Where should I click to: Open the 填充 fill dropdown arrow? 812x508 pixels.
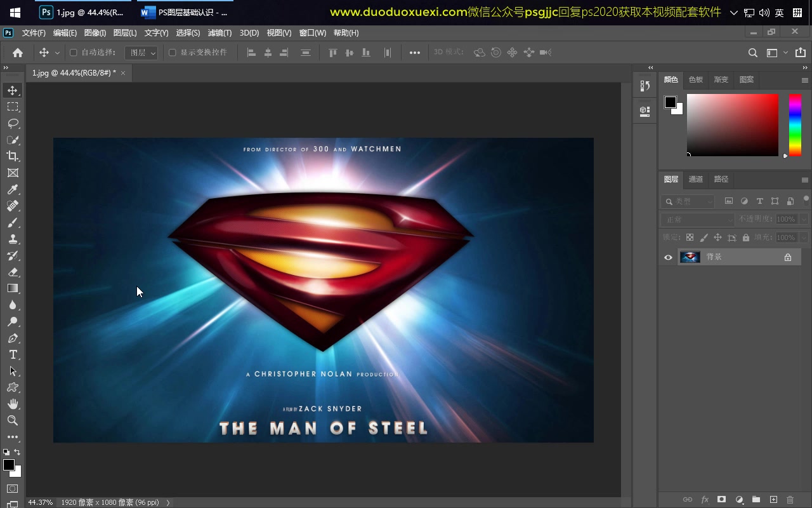pyautogui.click(x=804, y=237)
